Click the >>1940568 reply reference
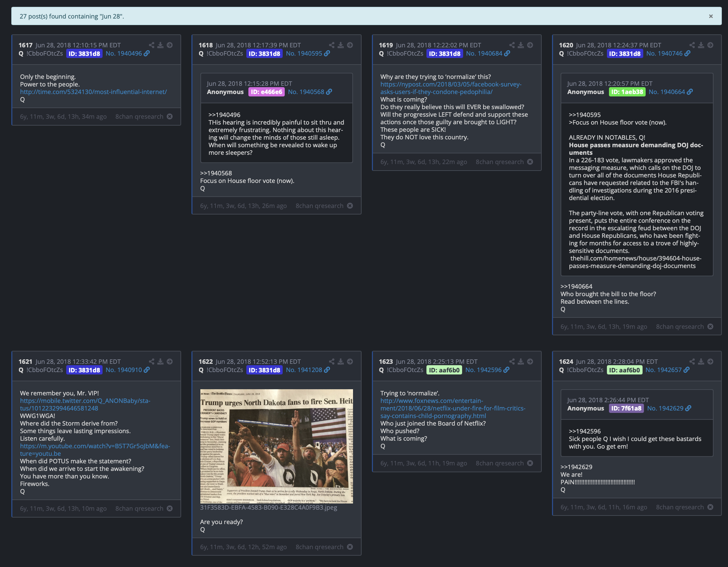The height and width of the screenshot is (567, 728). click(x=216, y=173)
